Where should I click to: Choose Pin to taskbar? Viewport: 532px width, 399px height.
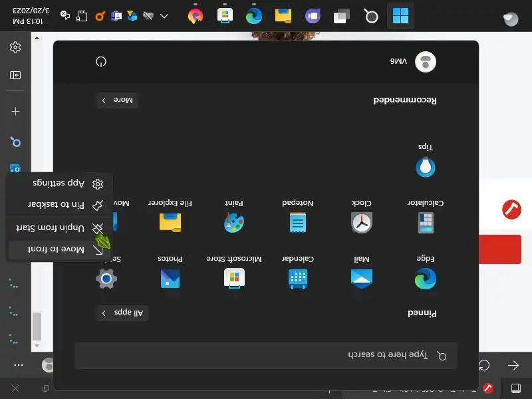(59, 205)
